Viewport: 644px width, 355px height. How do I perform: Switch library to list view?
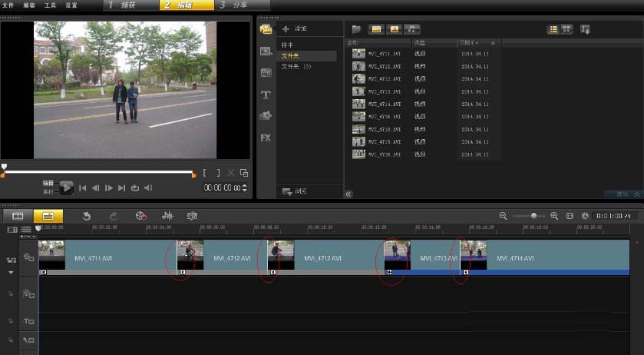click(553, 29)
